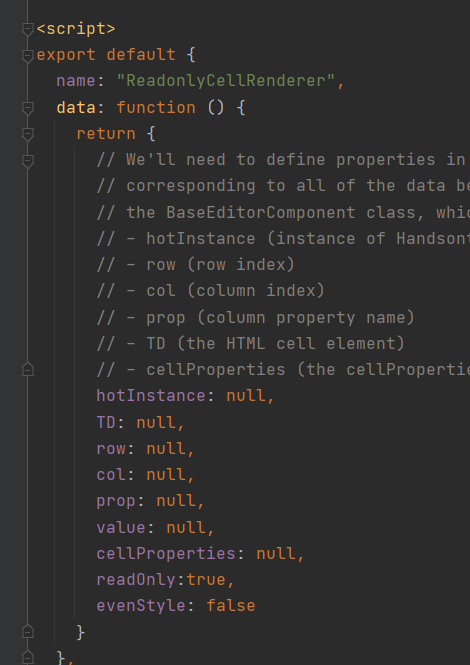Screen dimensions: 470x665
Task: Collapse the comment block starting with We'll
Action: [28, 161]
